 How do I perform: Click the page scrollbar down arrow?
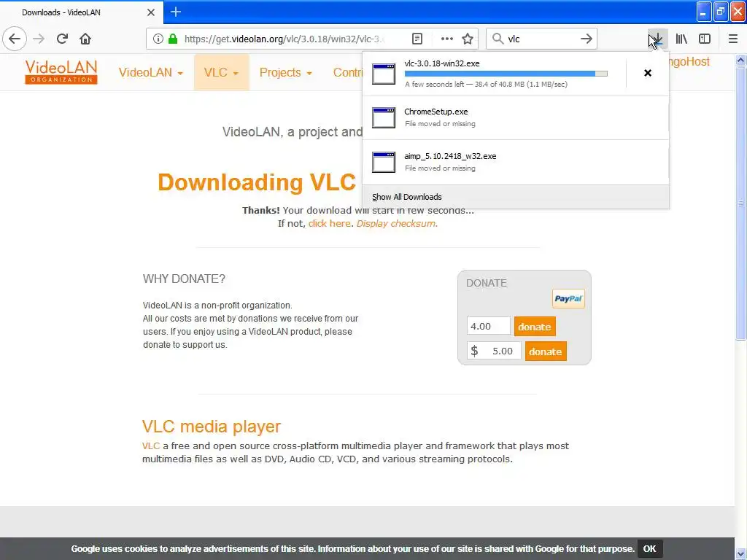point(740,554)
